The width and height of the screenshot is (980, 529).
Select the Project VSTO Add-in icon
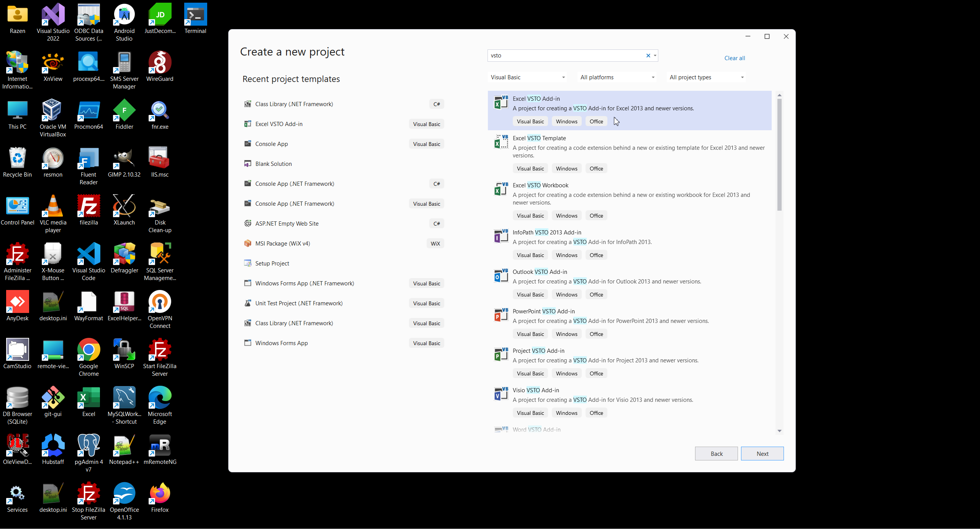(501, 354)
